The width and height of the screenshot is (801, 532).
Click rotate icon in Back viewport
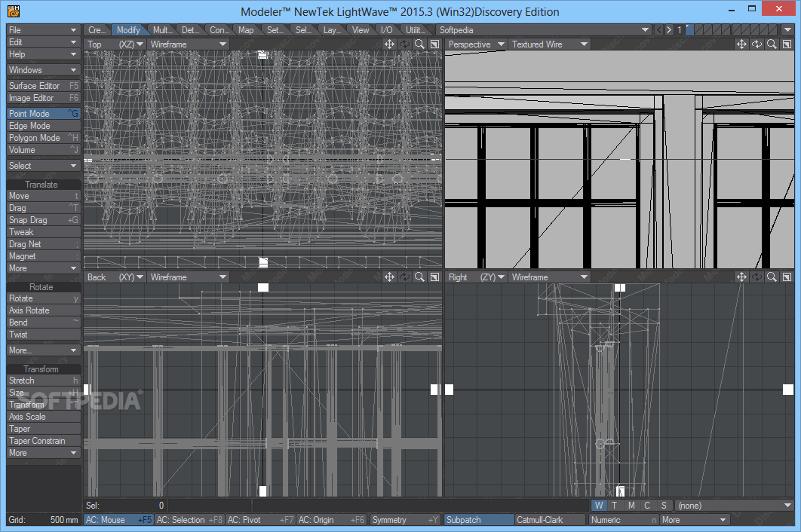(404, 277)
